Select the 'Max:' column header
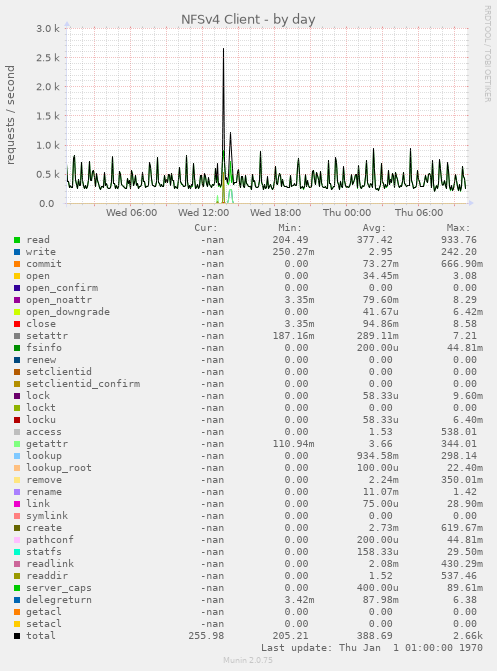Viewport: 497px width, 671px height. 458,228
